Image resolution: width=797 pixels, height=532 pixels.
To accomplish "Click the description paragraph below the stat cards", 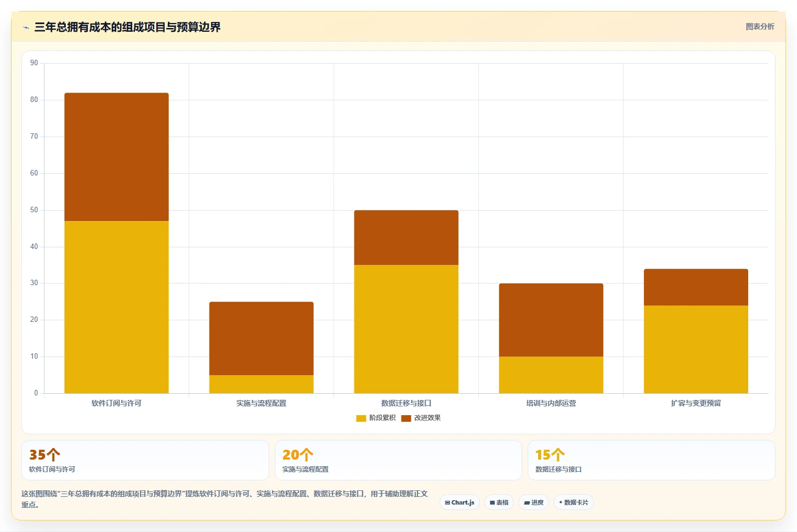I will (224, 499).
